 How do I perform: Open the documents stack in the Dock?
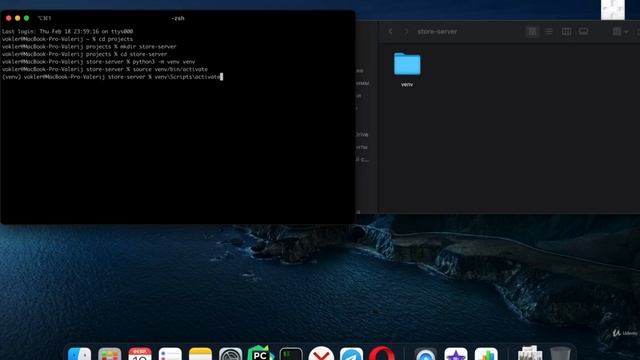click(530, 353)
